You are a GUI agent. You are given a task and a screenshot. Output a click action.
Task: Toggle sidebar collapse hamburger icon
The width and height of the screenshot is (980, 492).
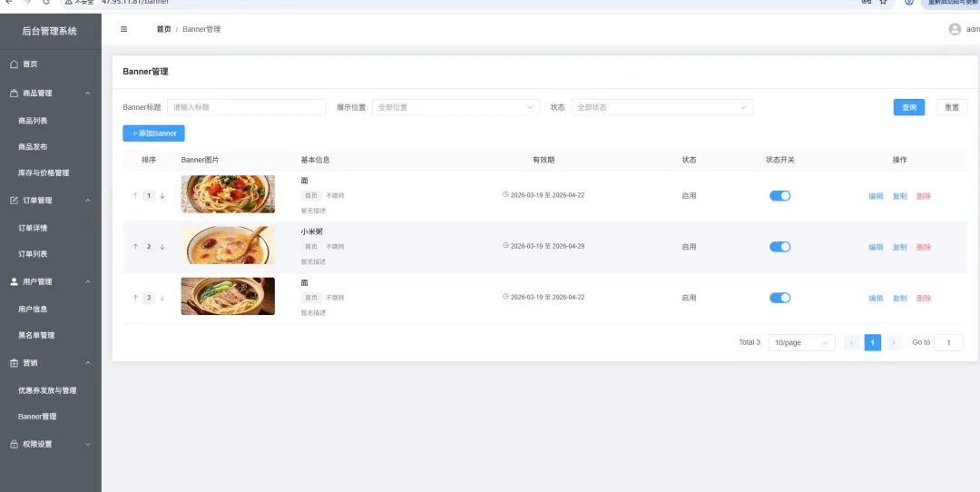click(123, 29)
